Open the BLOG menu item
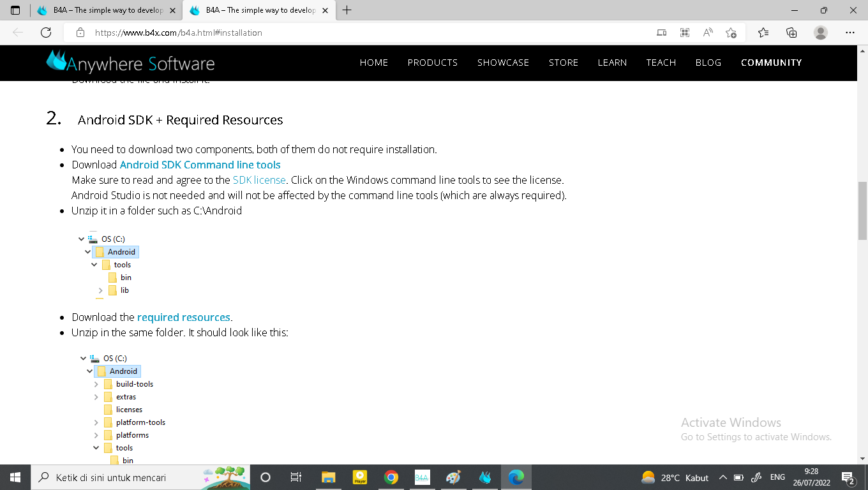 click(x=708, y=63)
